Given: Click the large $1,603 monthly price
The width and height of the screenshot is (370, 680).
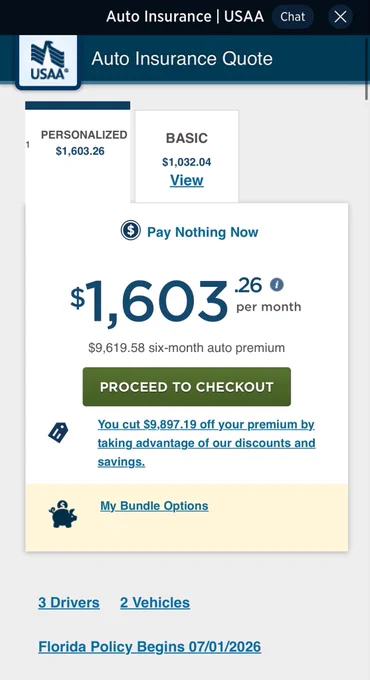Looking at the screenshot, I should (149, 301).
